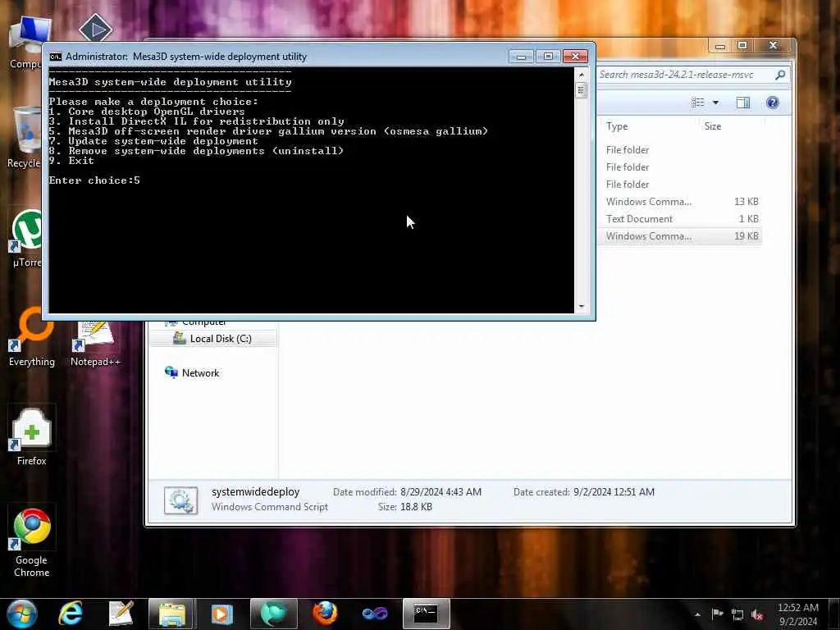This screenshot has width=840, height=630.
Task: Open the blue infinity taskbar icon
Action: click(x=375, y=614)
